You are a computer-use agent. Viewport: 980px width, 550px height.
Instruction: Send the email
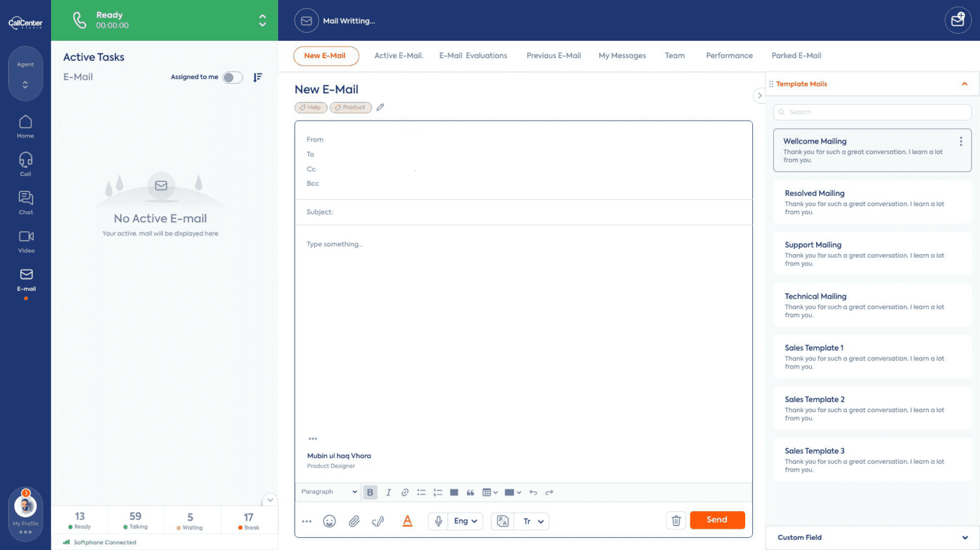pyautogui.click(x=717, y=520)
